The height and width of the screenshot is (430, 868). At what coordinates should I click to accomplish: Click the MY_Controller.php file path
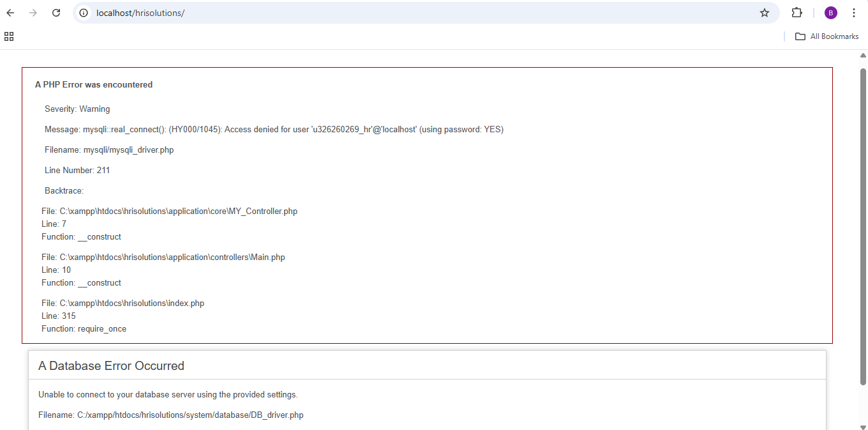[169, 211]
